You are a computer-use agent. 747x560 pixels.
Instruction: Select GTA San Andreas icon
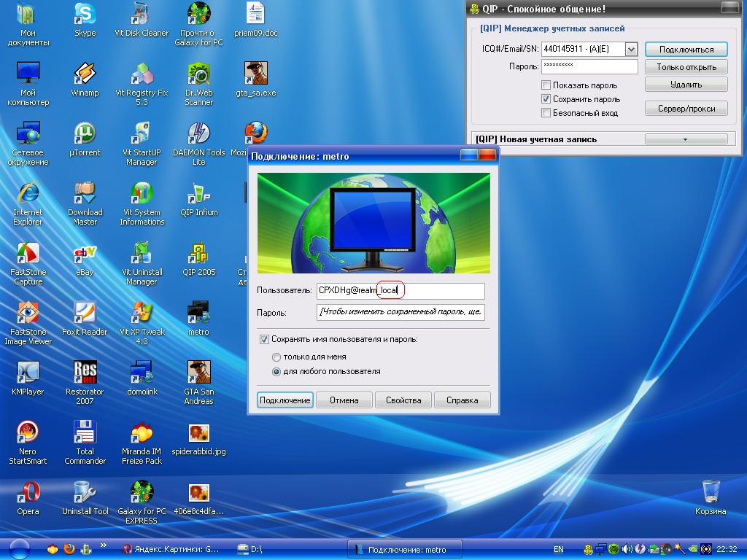[x=198, y=383]
